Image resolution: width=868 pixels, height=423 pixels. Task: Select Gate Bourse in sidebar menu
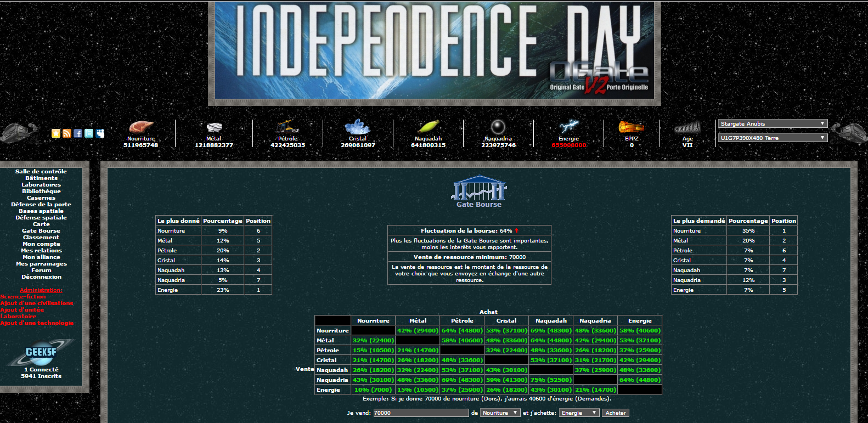pyautogui.click(x=41, y=230)
